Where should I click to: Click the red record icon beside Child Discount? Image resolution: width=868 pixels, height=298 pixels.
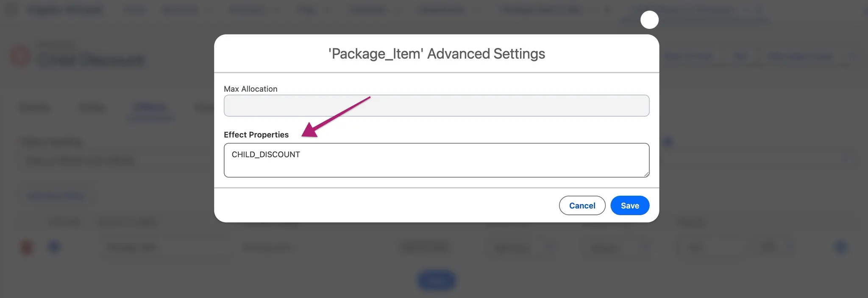[20, 56]
